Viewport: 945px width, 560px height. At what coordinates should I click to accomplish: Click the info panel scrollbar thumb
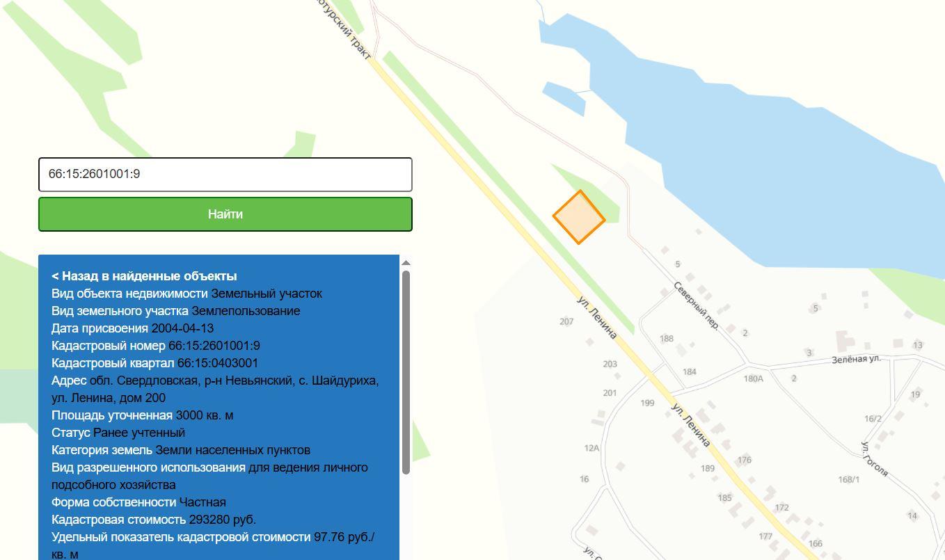click(406, 372)
